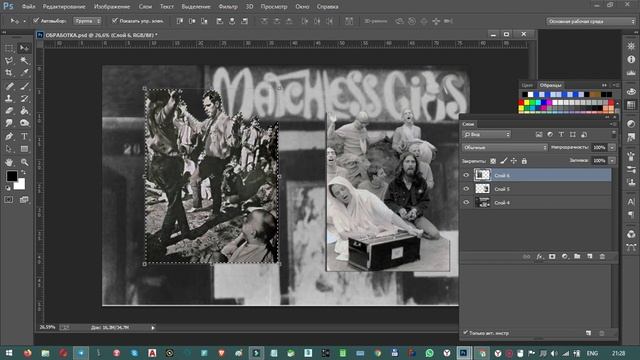Viewport: 640px width, 360px height.
Task: Select the Zoom tool
Action: click(x=24, y=162)
